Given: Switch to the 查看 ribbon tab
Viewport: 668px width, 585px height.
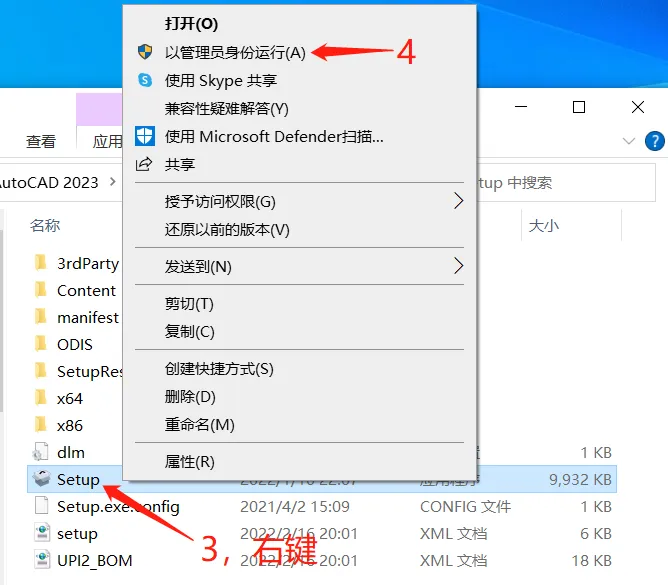Looking at the screenshot, I should [41, 141].
